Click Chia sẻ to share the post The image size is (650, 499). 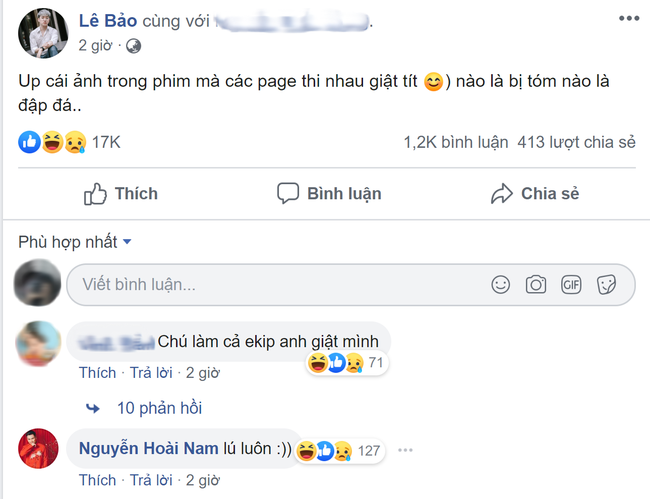point(535,194)
